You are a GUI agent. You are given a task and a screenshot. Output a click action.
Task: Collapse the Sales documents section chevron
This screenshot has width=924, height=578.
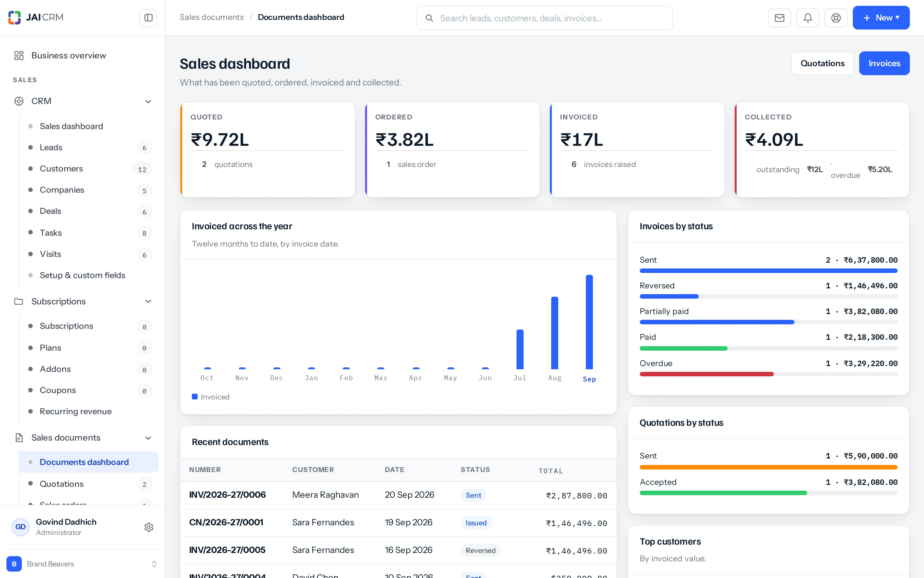[x=148, y=438]
